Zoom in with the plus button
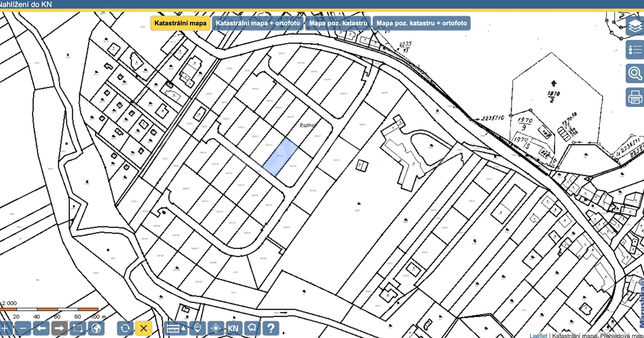 pos(5,328)
